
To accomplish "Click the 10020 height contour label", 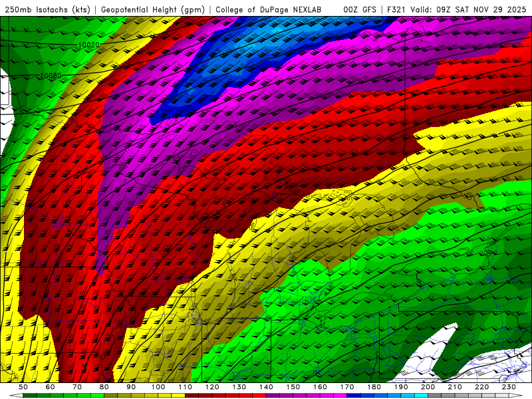I will pyautogui.click(x=89, y=45).
